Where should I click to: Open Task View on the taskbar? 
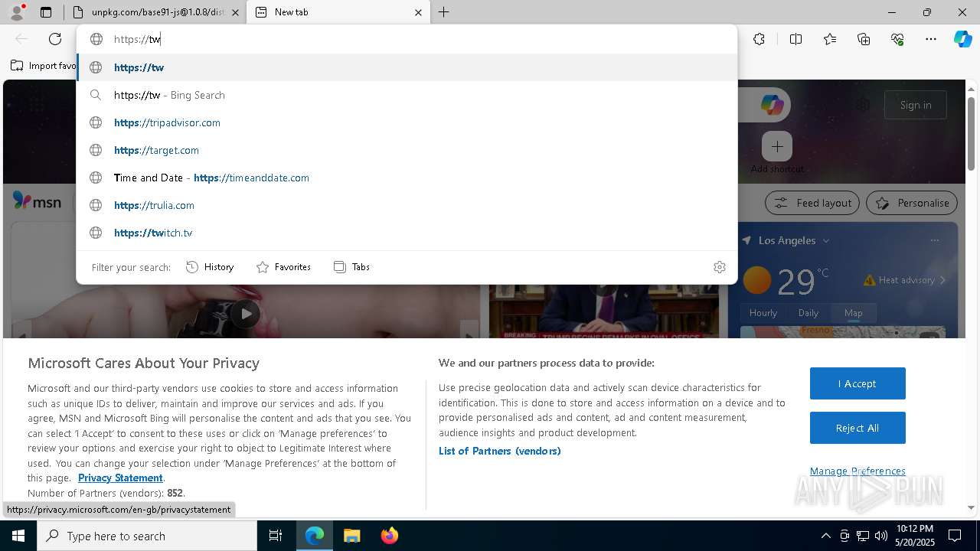[276, 536]
